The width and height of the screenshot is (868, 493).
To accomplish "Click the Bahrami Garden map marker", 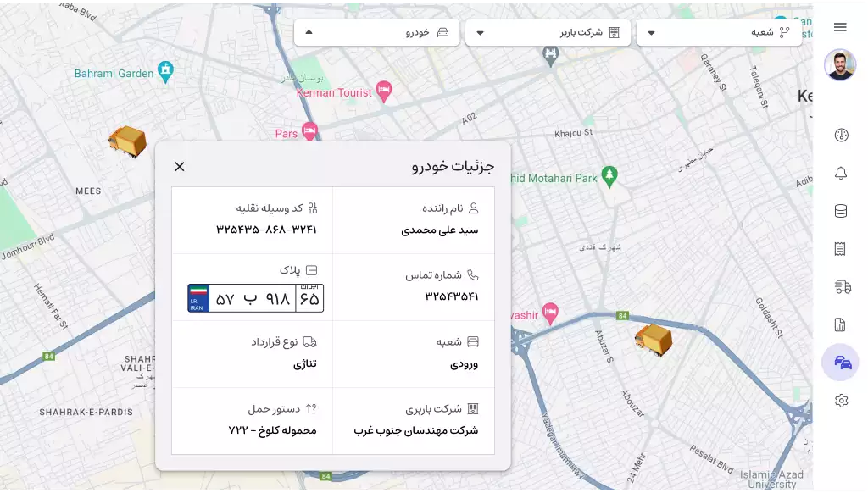I will pos(167,69).
